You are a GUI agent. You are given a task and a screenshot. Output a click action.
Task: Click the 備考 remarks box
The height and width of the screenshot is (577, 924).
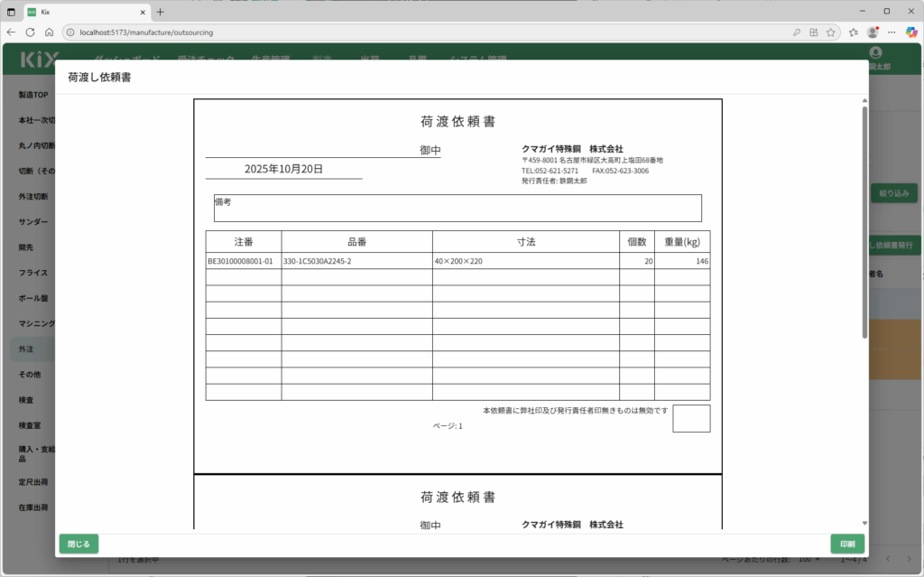tap(457, 209)
